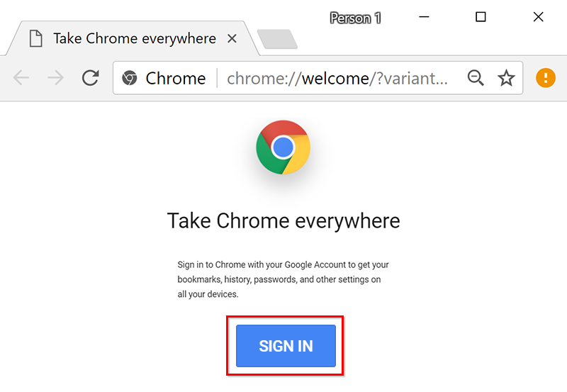Click the blue SIGN IN button

point(286,346)
